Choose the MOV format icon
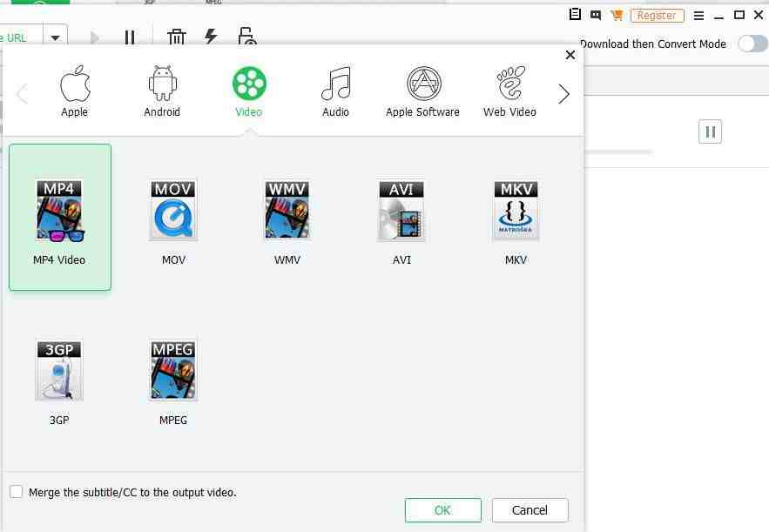The width and height of the screenshot is (769, 532). [173, 211]
